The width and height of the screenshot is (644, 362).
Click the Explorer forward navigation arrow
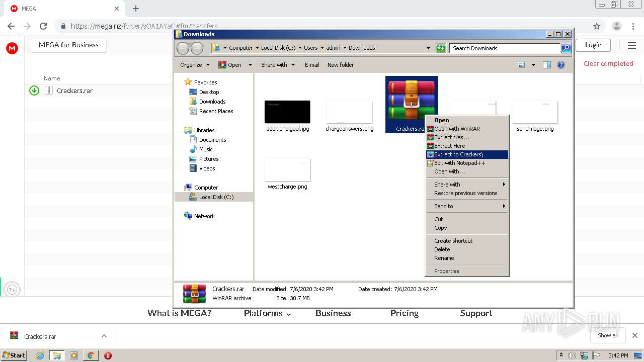click(197, 48)
